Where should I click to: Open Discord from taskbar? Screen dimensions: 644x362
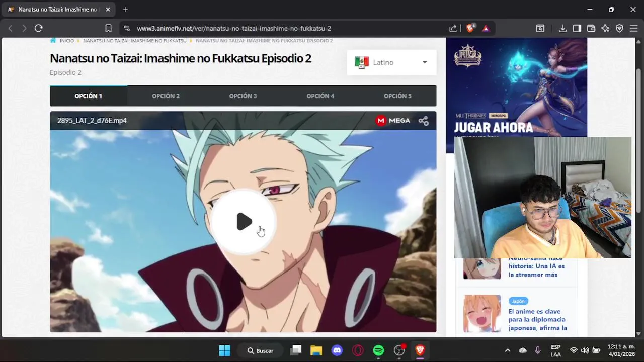(337, 350)
